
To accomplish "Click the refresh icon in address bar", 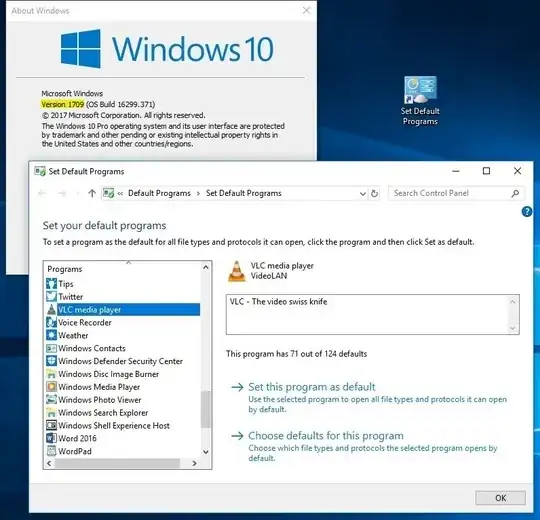I will 374,194.
